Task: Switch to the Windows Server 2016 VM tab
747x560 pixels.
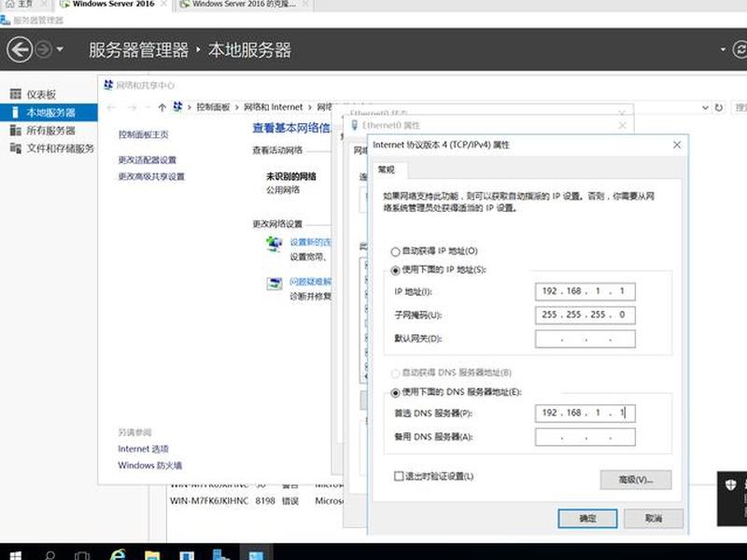Action: (113, 5)
